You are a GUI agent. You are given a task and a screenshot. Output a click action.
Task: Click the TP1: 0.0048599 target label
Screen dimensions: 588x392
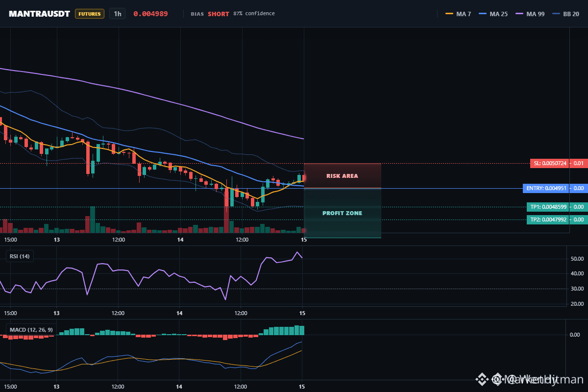coord(548,207)
